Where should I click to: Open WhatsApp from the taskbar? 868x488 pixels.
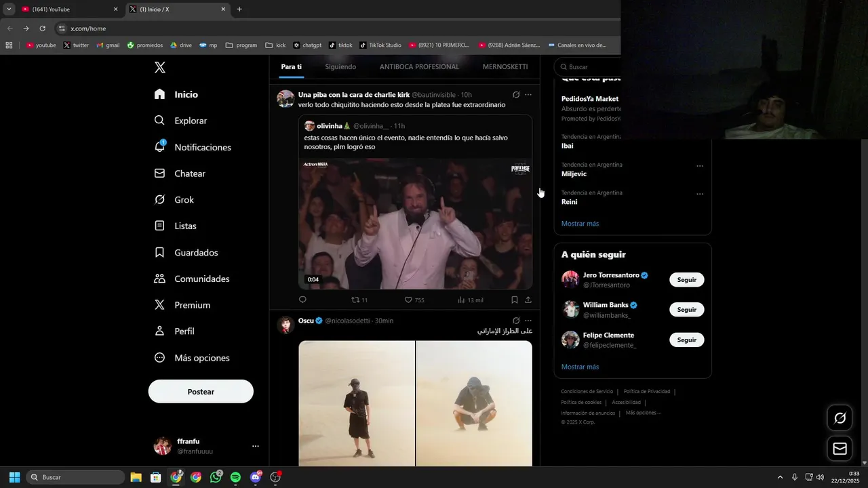(216, 477)
